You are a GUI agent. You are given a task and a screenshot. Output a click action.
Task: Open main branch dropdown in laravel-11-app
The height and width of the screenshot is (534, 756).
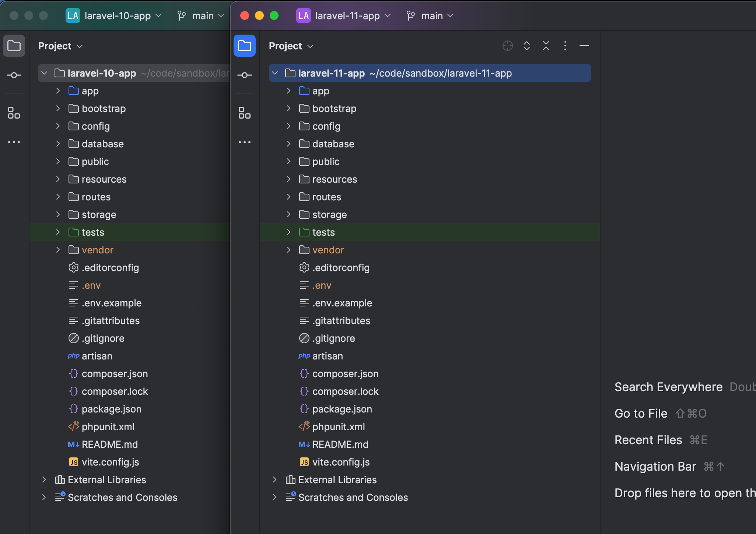430,15
